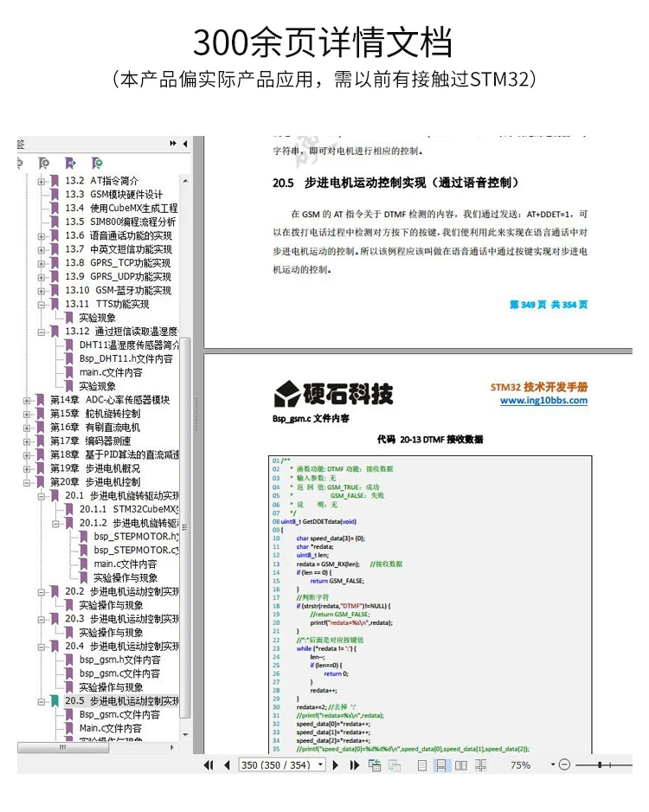Go to previous page arrow
649x812 pixels.
point(227,765)
